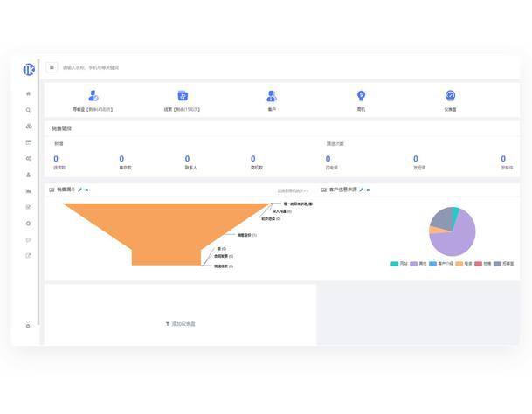Click the TK logo at top left
This screenshot has width=532, height=414.
pyautogui.click(x=28, y=69)
